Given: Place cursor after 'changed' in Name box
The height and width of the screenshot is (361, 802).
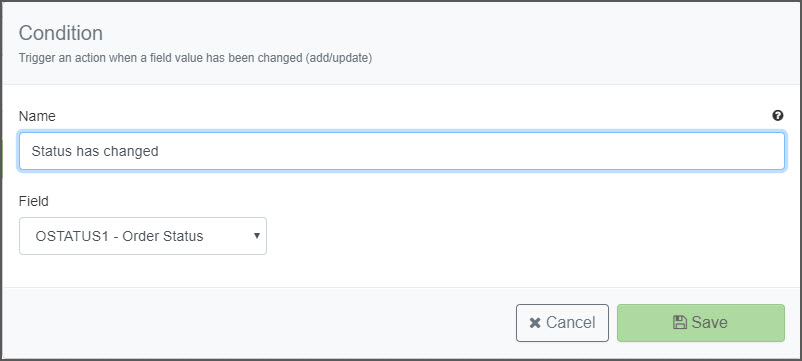Looking at the screenshot, I should (x=160, y=151).
